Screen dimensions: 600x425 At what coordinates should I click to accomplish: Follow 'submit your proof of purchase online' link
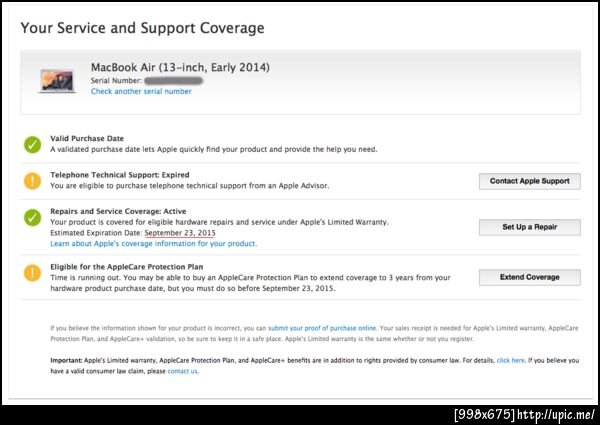pyautogui.click(x=322, y=328)
